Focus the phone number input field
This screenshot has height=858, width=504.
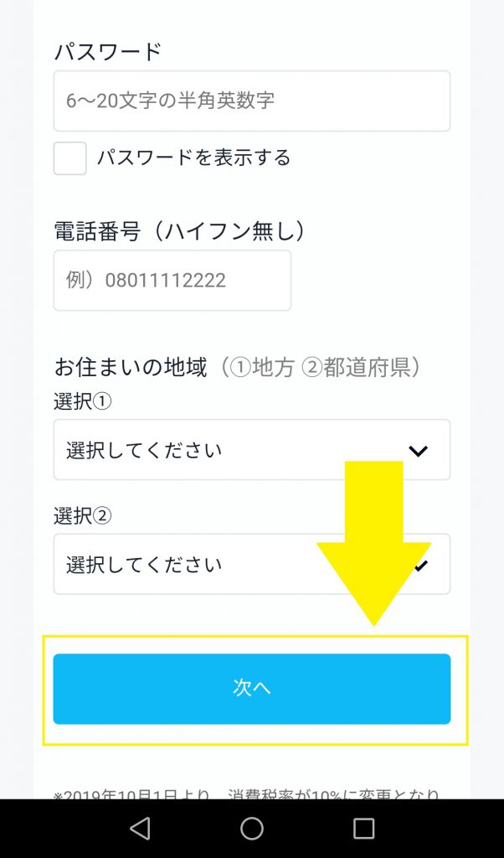(172, 281)
